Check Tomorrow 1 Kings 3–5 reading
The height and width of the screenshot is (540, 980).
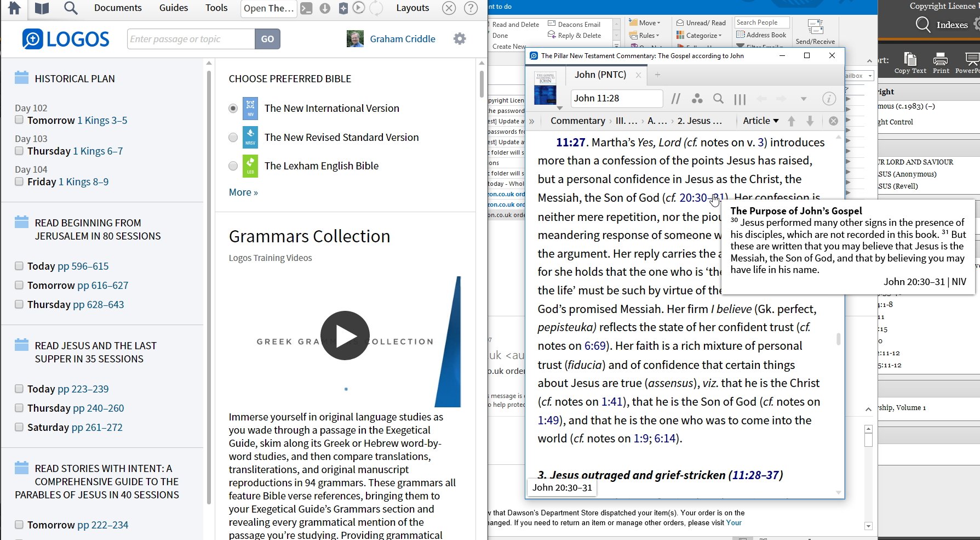pyautogui.click(x=19, y=120)
